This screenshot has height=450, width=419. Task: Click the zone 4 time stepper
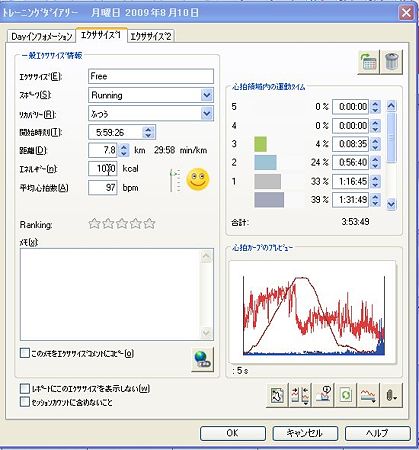click(375, 125)
